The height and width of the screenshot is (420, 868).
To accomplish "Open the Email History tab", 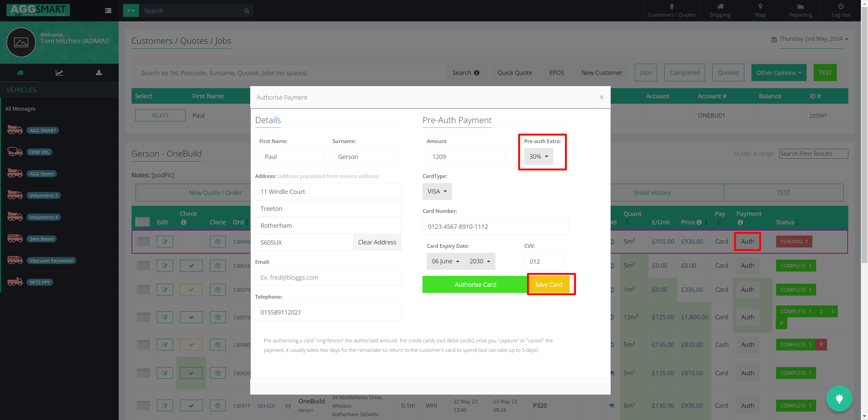I will click(x=652, y=193).
